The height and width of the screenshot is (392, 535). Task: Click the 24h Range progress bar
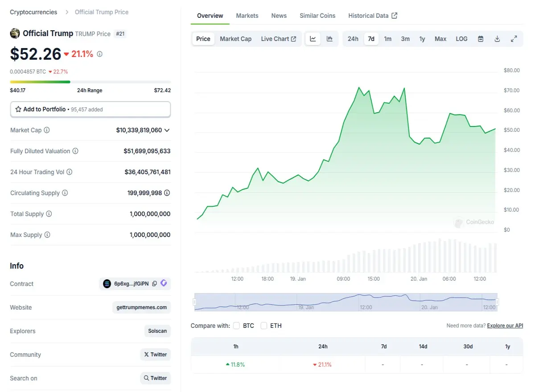91,82
